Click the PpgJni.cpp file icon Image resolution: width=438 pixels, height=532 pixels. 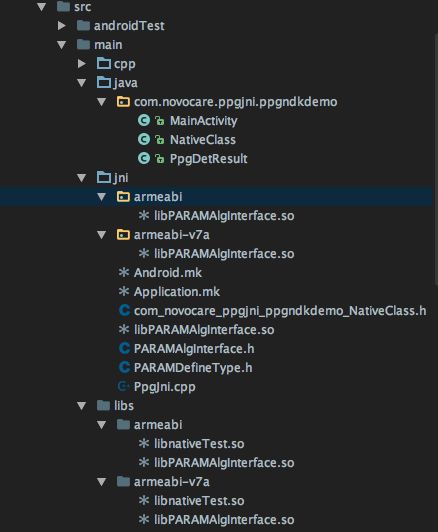(124, 386)
